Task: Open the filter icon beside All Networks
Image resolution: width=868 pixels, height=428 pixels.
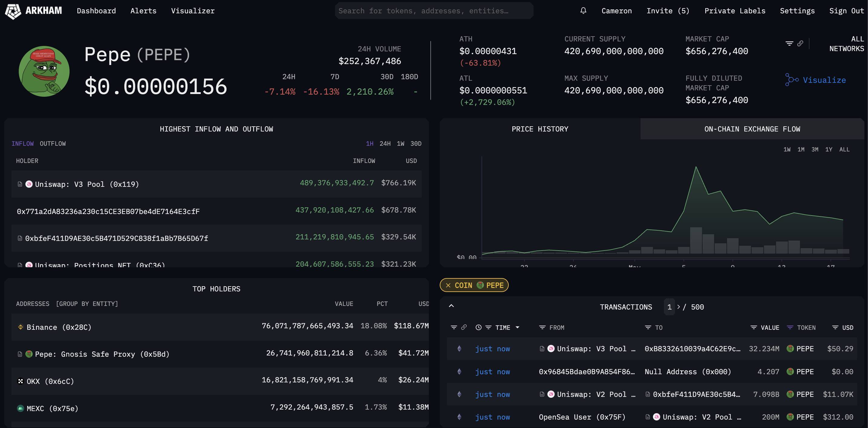Action: click(789, 44)
